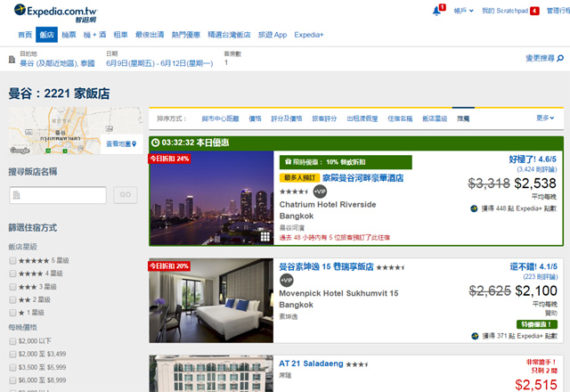Click Expedia+ points icon next to 448 points
This screenshot has height=392, width=570.
click(x=474, y=208)
